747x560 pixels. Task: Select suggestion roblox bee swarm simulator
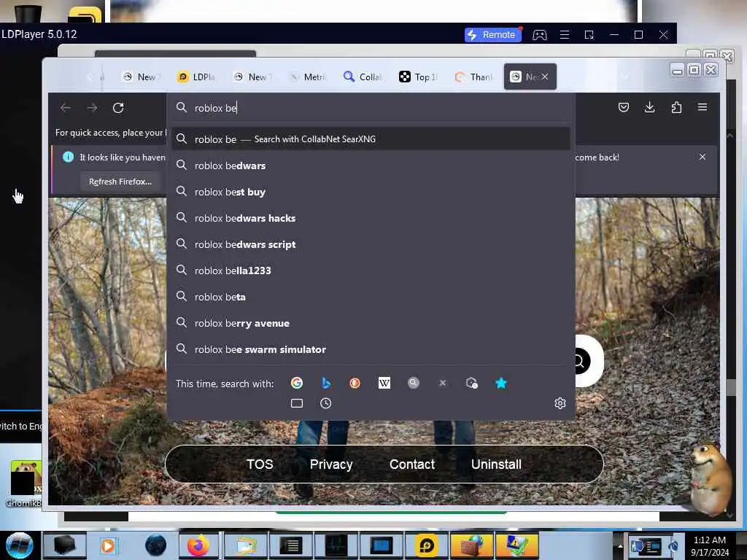[x=371, y=349]
